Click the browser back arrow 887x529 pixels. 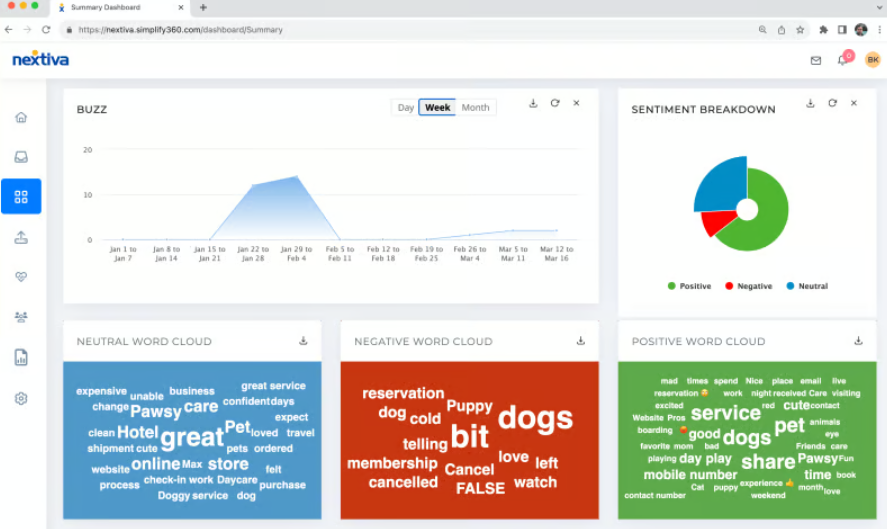tap(8, 29)
